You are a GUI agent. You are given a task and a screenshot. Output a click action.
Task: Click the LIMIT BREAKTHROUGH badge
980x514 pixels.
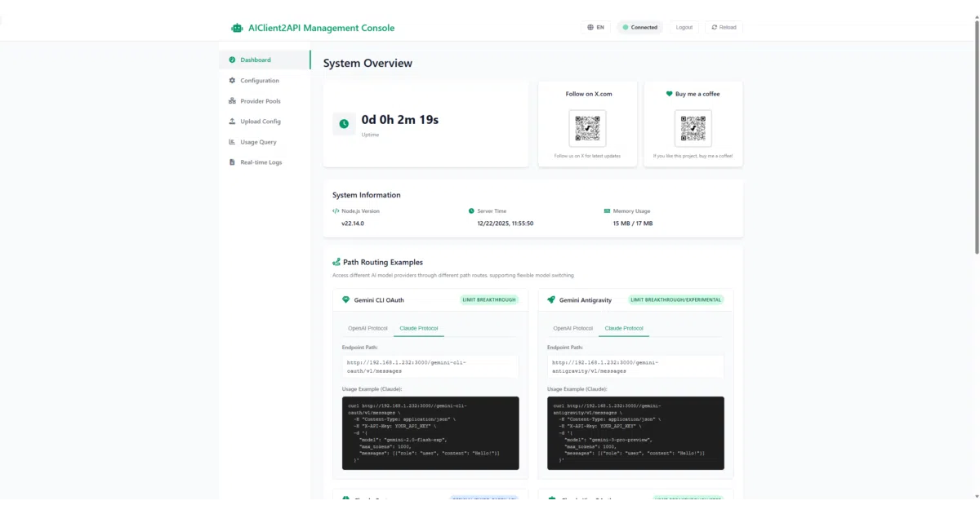click(x=489, y=300)
